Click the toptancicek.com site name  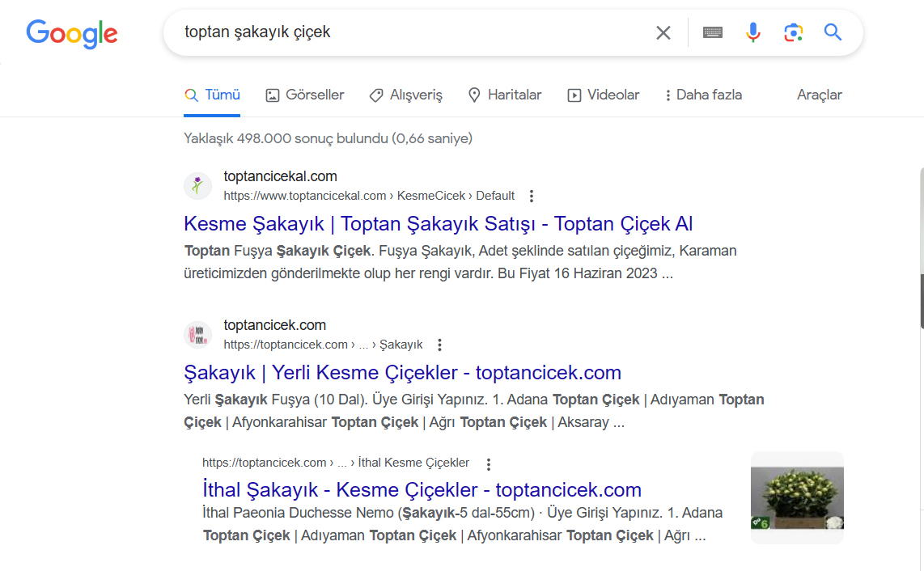(274, 325)
